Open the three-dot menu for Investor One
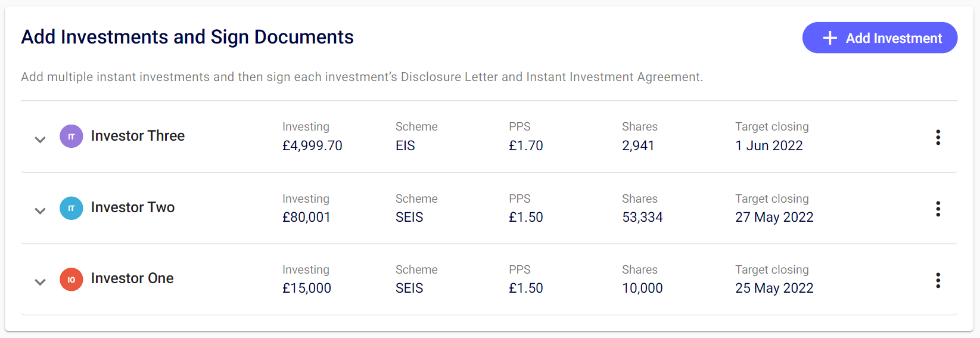The height and width of the screenshot is (338, 980). tap(938, 280)
